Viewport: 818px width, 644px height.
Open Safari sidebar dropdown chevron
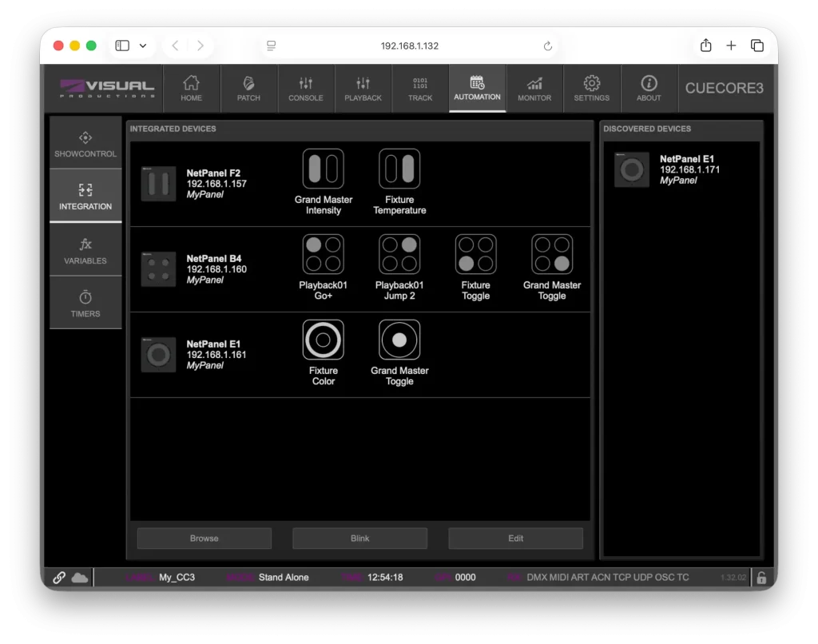(x=143, y=46)
